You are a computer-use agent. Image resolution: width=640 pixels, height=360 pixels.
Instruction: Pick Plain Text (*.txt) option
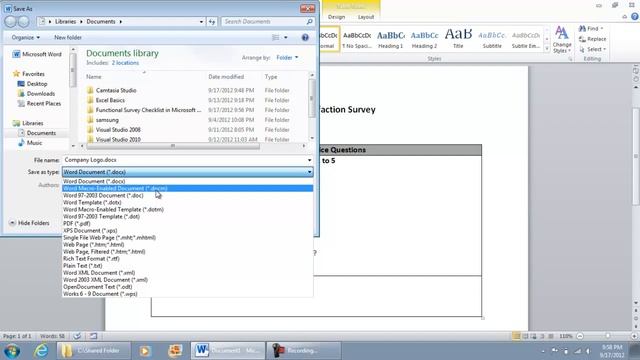187,266
